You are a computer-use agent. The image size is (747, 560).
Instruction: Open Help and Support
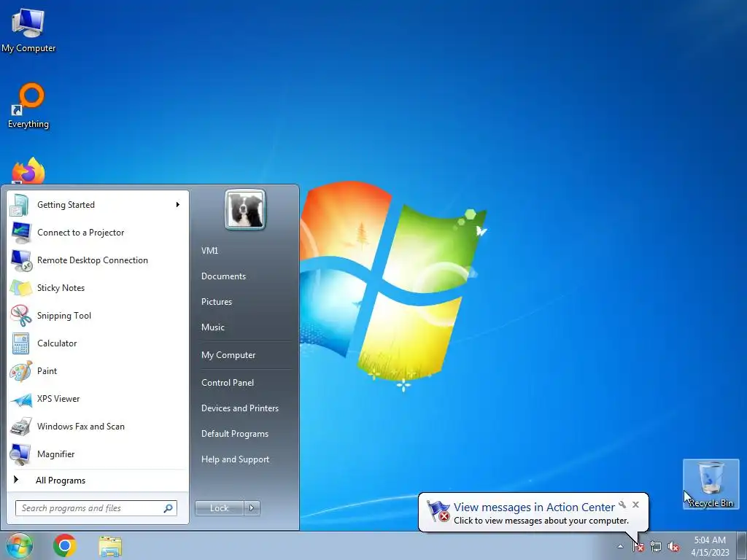tap(236, 459)
